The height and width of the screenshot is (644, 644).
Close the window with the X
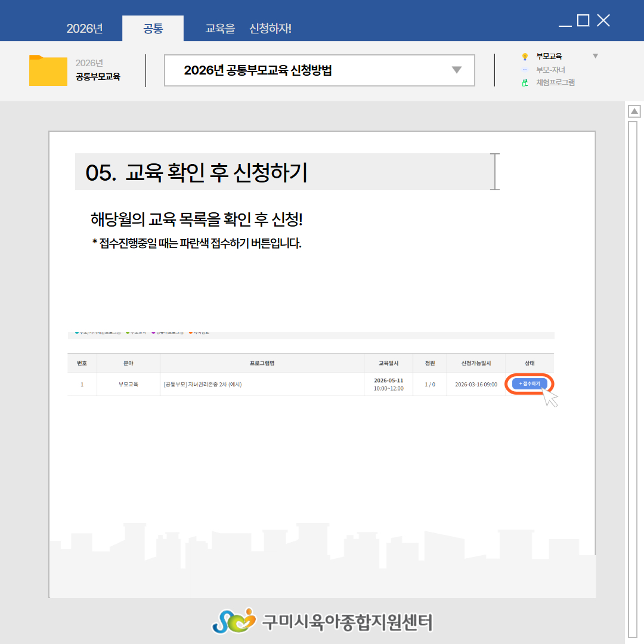point(603,21)
